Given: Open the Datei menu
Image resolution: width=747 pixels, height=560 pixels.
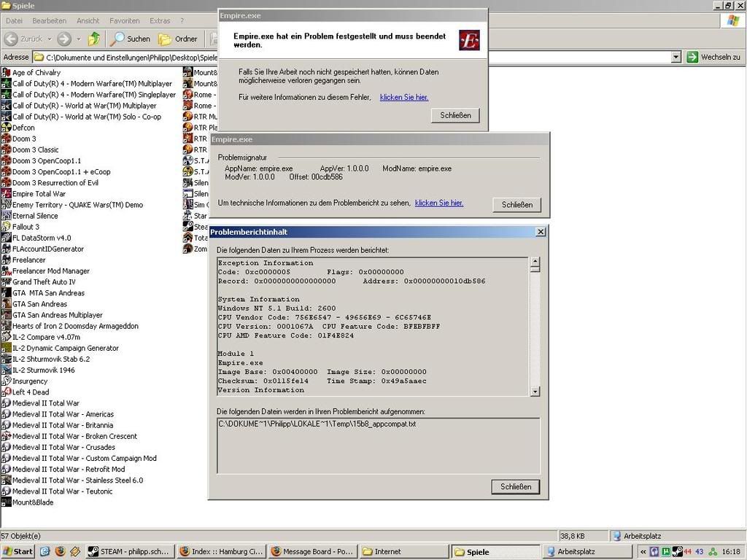Looking at the screenshot, I should pyautogui.click(x=15, y=20).
